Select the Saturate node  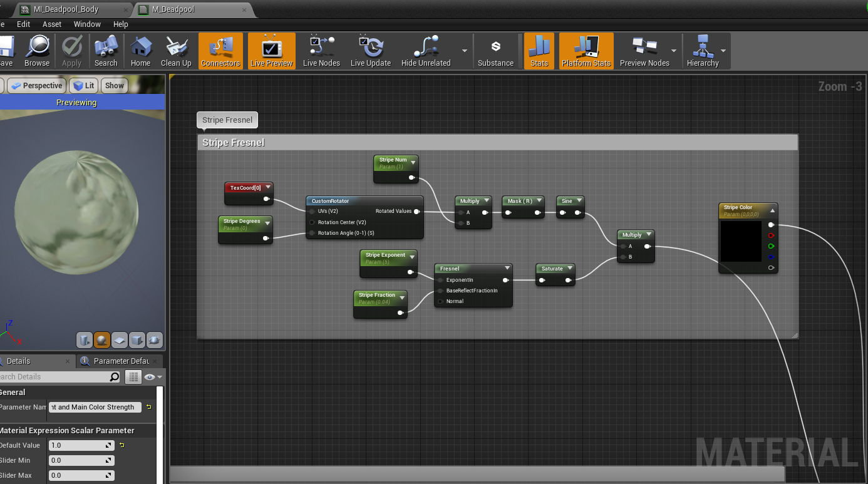pyautogui.click(x=555, y=274)
